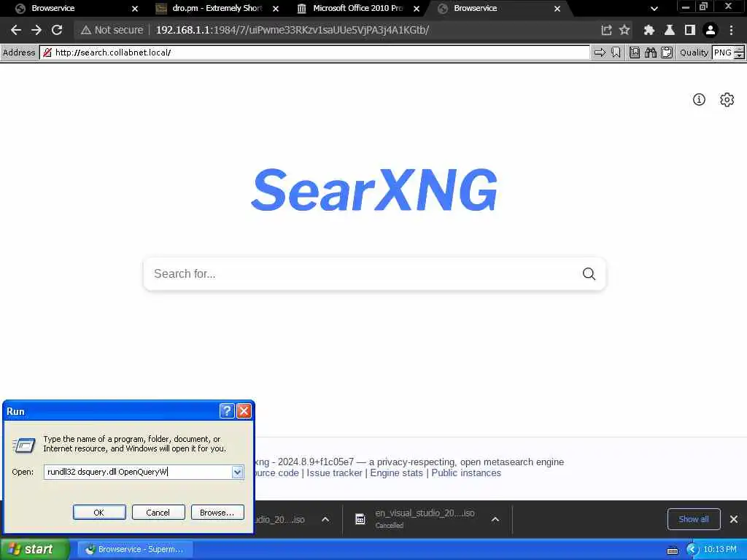Switch to the first Browservice tab
Image resolution: width=747 pixels, height=560 pixels.
71,8
